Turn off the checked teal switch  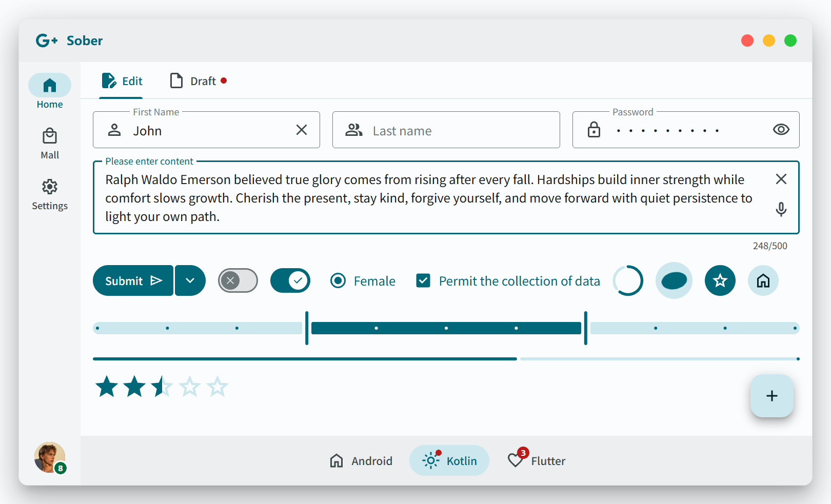click(x=290, y=280)
